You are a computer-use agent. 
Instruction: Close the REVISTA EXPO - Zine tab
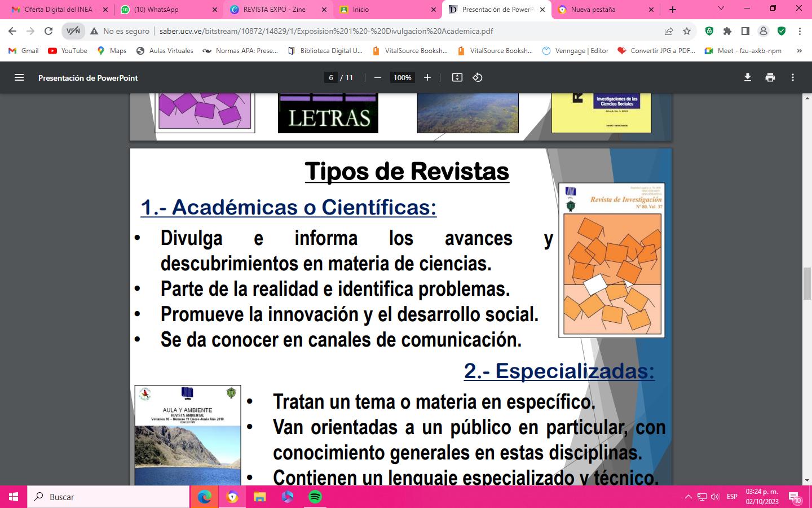click(x=324, y=10)
